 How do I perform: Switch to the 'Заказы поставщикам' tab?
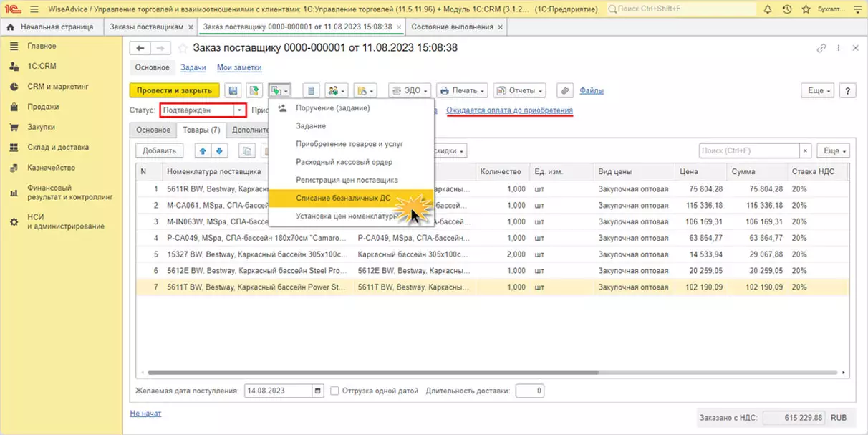(146, 27)
